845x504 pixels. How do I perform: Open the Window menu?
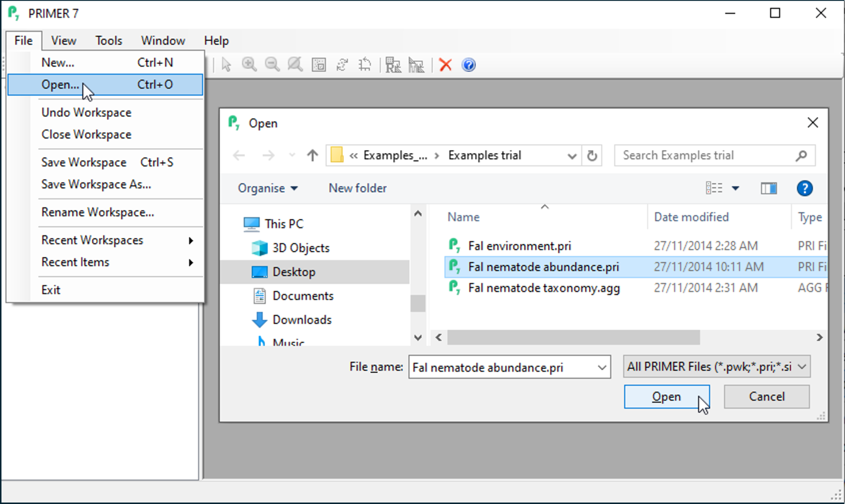163,41
